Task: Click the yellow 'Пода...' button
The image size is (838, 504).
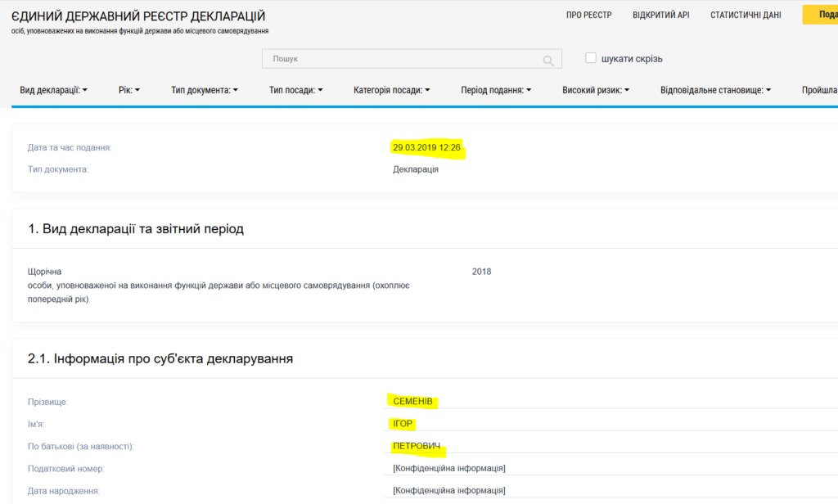Action: coord(820,15)
